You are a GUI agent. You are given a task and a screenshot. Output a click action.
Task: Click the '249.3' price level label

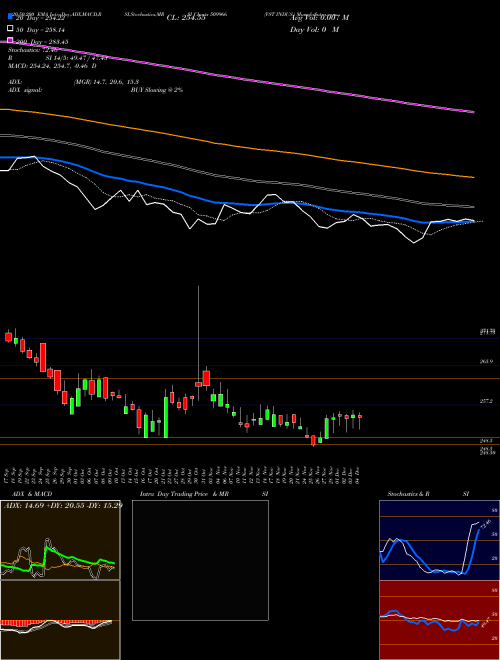click(x=486, y=441)
